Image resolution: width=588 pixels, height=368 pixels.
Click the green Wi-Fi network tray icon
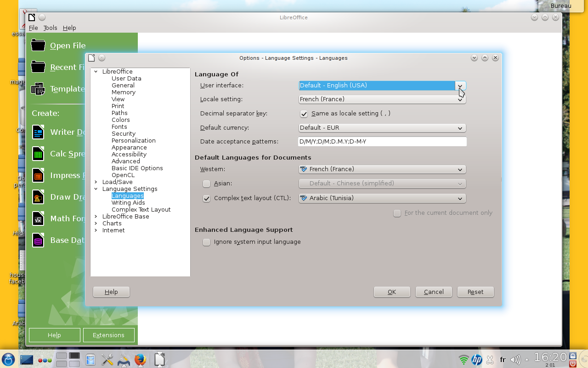tap(464, 360)
